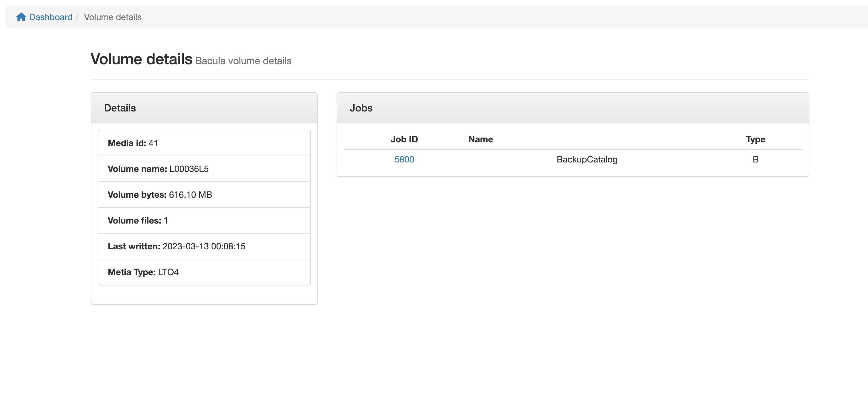Click the job type B cell
The height and width of the screenshot is (403, 868).
point(755,159)
